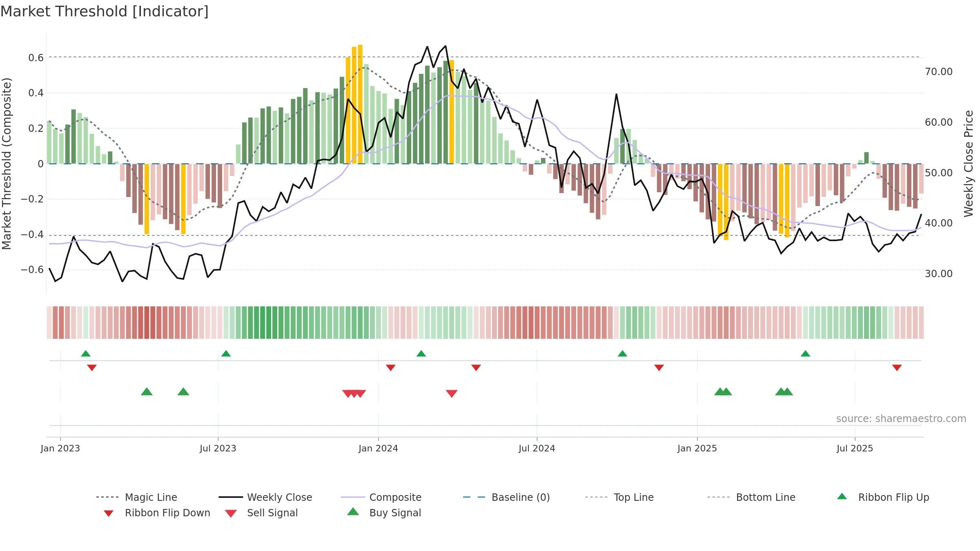Click the Top Line dashed legend swatch
The image size is (980, 551).
[596, 497]
